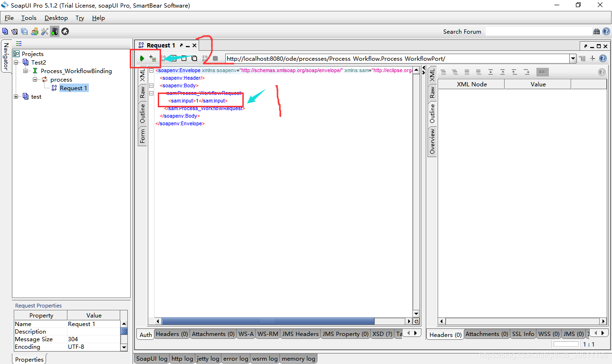The height and width of the screenshot is (364, 612).
Task: Open Preferences with the tools icon
Action: click(x=45, y=31)
